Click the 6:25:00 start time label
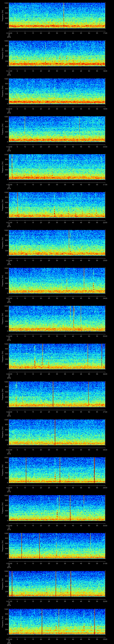 coord(9,374)
